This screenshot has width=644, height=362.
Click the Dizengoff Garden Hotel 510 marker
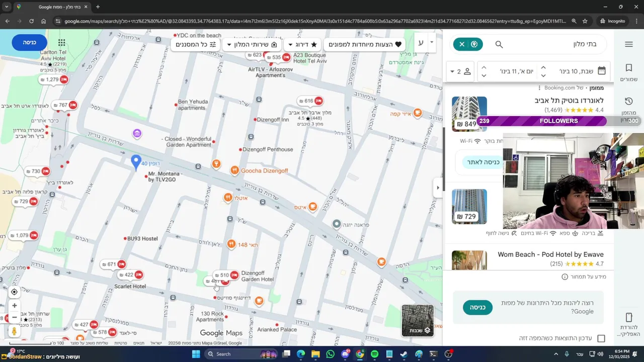coord(225,276)
